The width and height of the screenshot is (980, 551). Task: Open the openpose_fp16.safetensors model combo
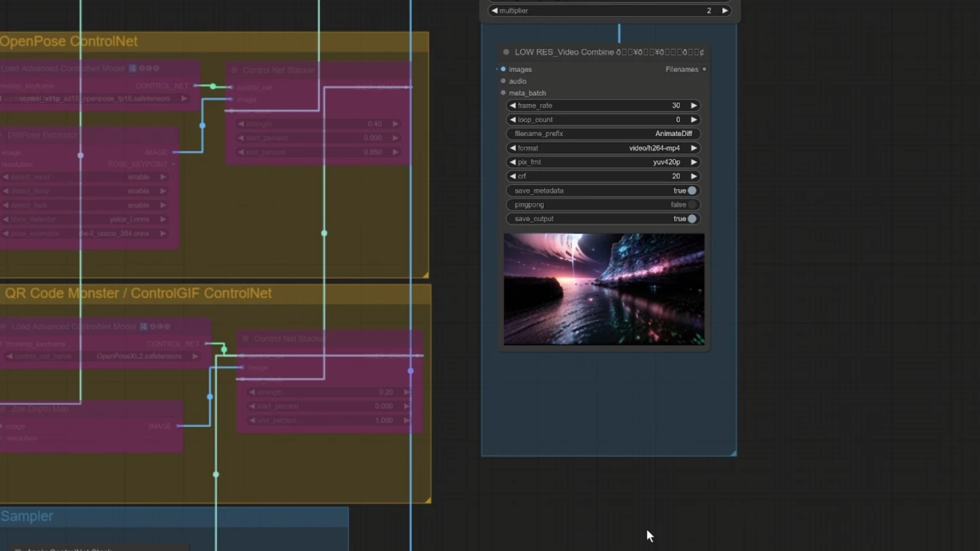point(95,99)
